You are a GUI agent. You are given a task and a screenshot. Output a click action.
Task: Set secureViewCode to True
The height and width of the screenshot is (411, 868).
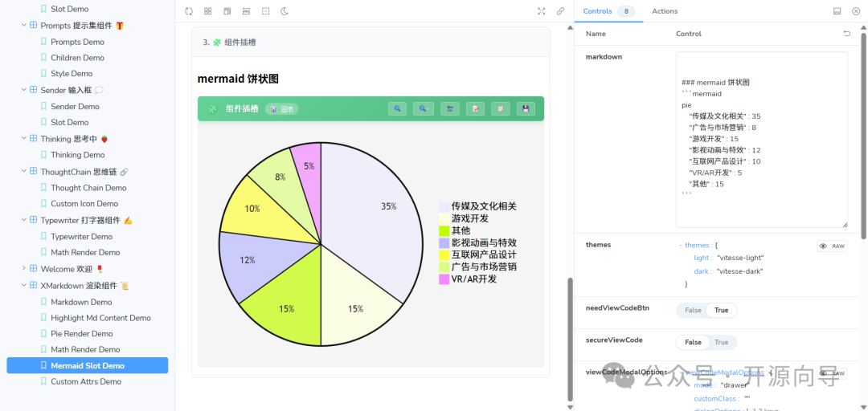[x=721, y=343]
